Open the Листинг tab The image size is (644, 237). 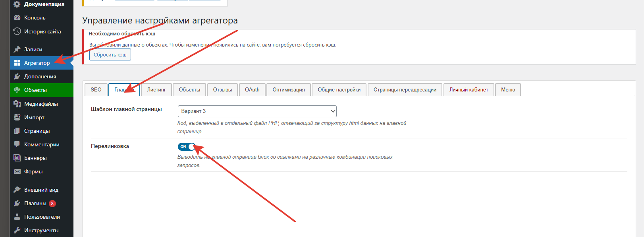pyautogui.click(x=156, y=90)
